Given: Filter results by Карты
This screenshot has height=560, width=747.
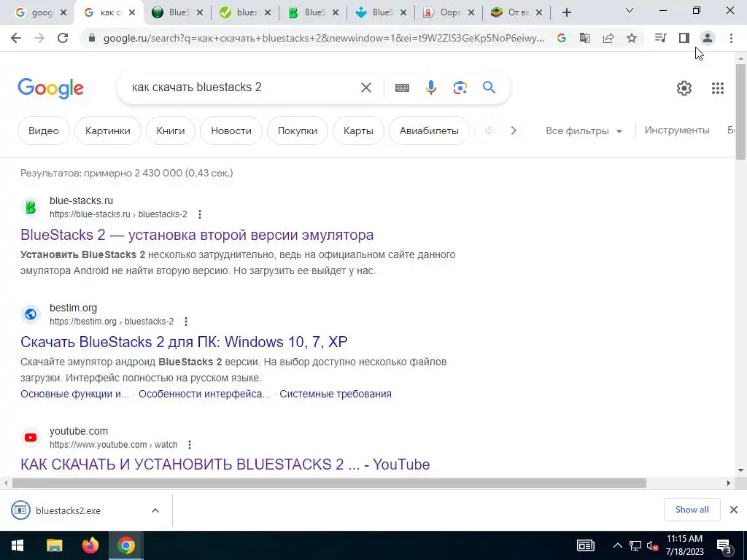Looking at the screenshot, I should point(358,131).
